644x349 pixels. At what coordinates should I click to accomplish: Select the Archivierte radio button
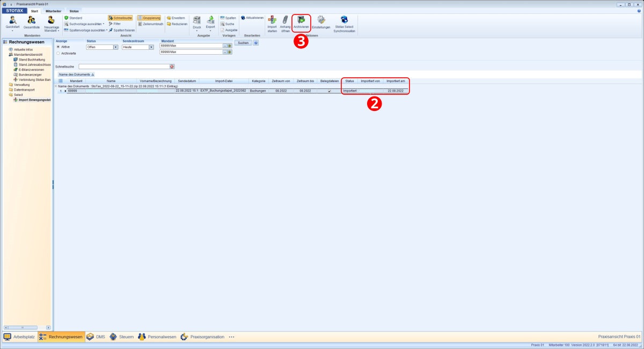click(x=58, y=54)
